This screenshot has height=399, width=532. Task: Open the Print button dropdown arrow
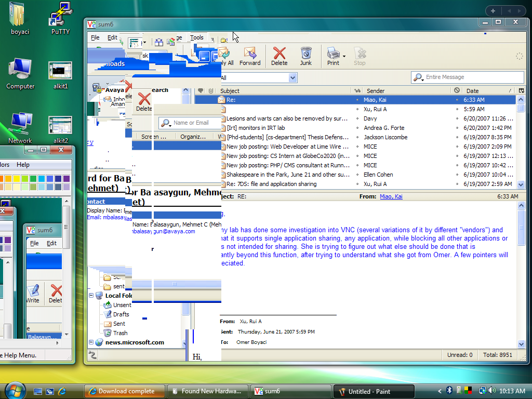(344, 56)
